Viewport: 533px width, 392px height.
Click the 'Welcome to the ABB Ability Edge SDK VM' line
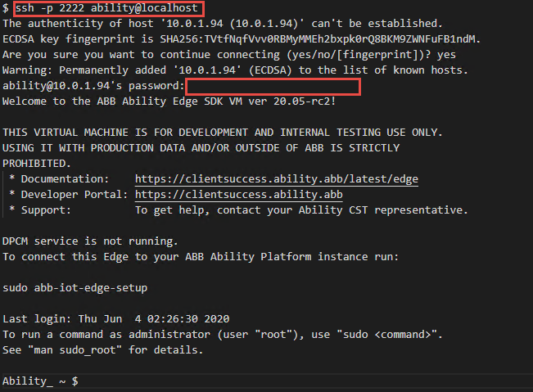[x=169, y=101]
